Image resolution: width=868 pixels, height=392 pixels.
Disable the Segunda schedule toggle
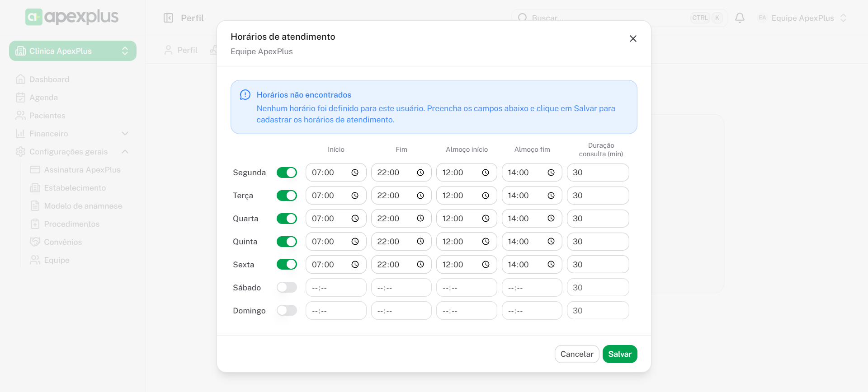pyautogui.click(x=287, y=173)
